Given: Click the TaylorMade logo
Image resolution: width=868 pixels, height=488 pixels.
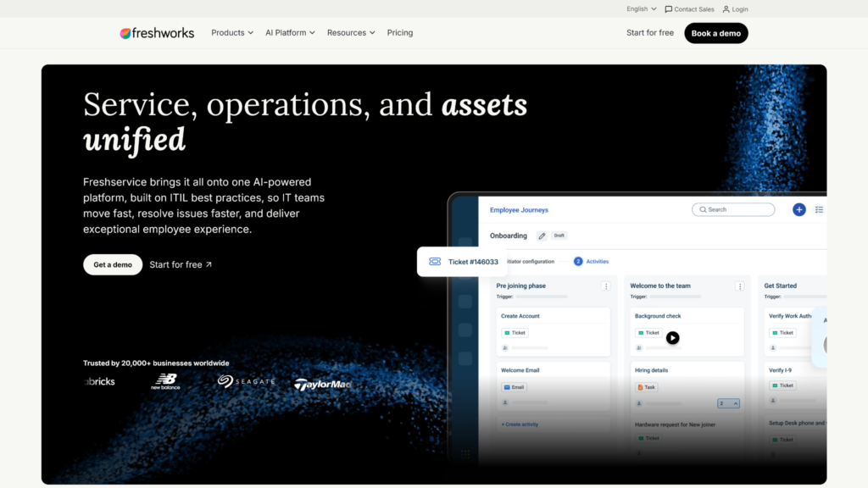Looking at the screenshot, I should point(323,384).
